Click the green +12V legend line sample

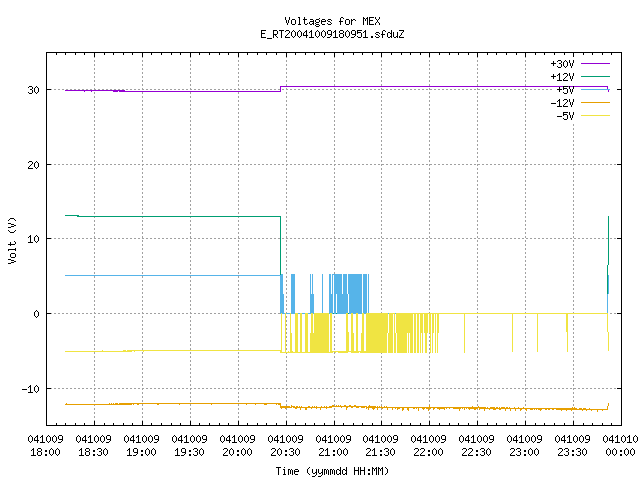coord(595,76)
